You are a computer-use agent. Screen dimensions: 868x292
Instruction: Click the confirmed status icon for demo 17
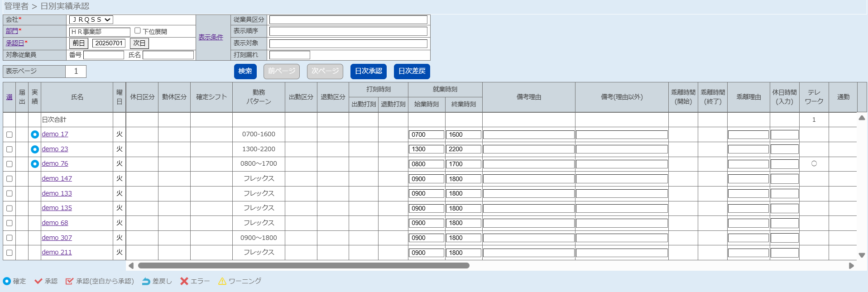pyautogui.click(x=35, y=134)
